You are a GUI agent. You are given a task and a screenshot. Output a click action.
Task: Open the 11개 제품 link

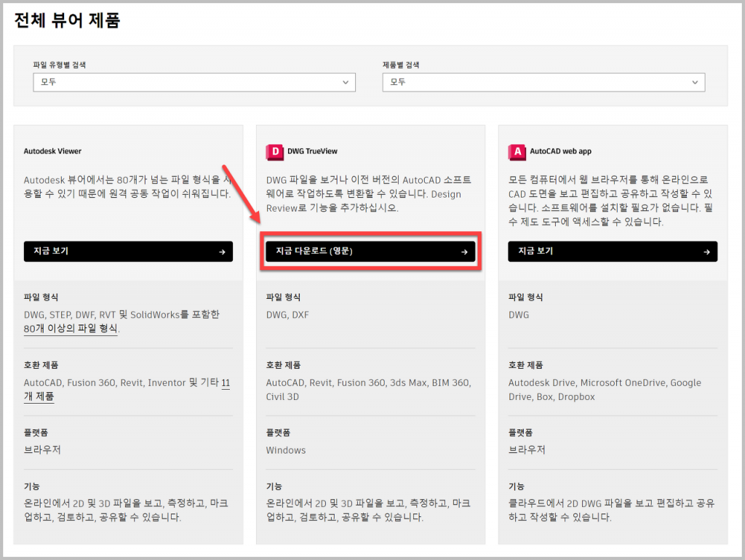click(x=39, y=396)
